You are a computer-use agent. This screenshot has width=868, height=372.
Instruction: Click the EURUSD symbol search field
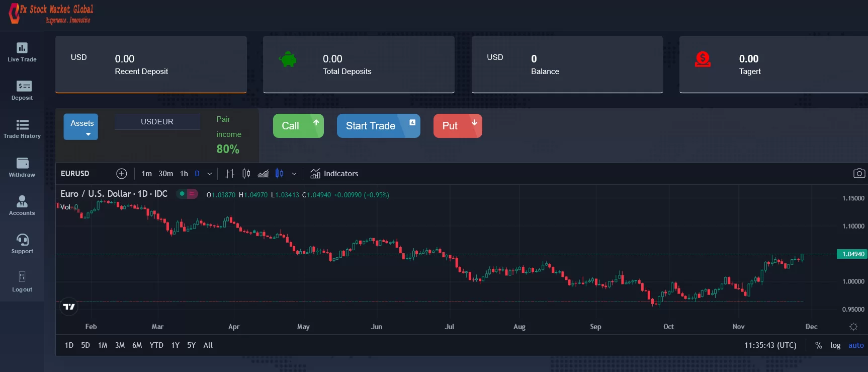click(x=75, y=174)
